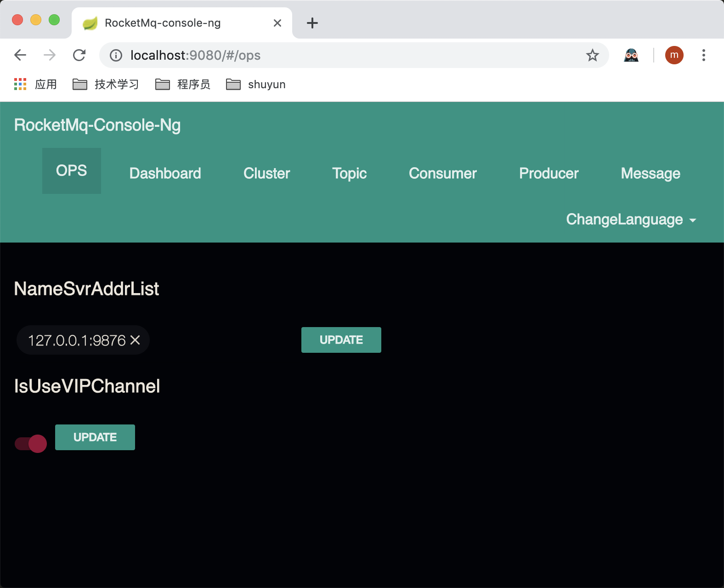
Task: Reload the page with the refresh icon
Action: 79,55
